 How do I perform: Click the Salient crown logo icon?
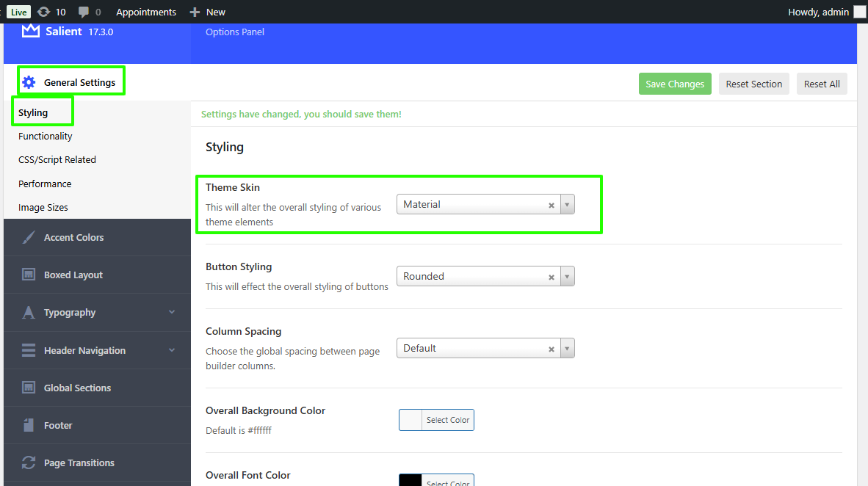tap(30, 31)
